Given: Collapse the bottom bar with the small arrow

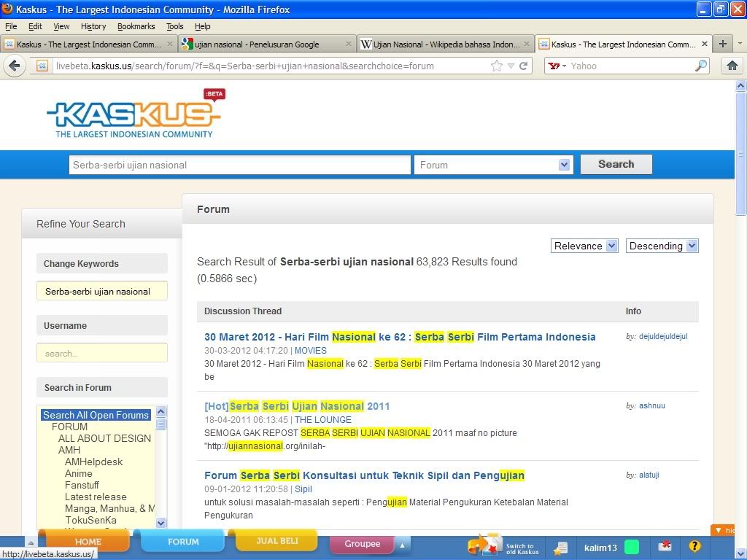Looking at the screenshot, I should click(31, 542).
